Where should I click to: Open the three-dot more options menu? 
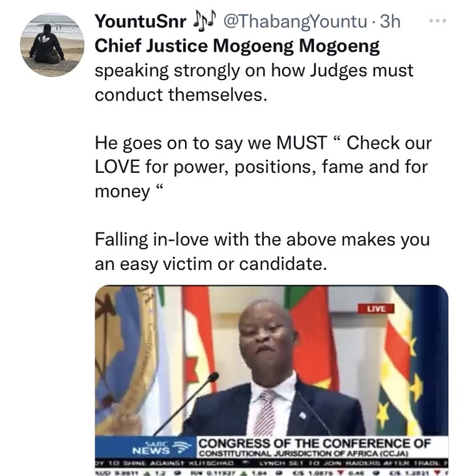pos(438,21)
